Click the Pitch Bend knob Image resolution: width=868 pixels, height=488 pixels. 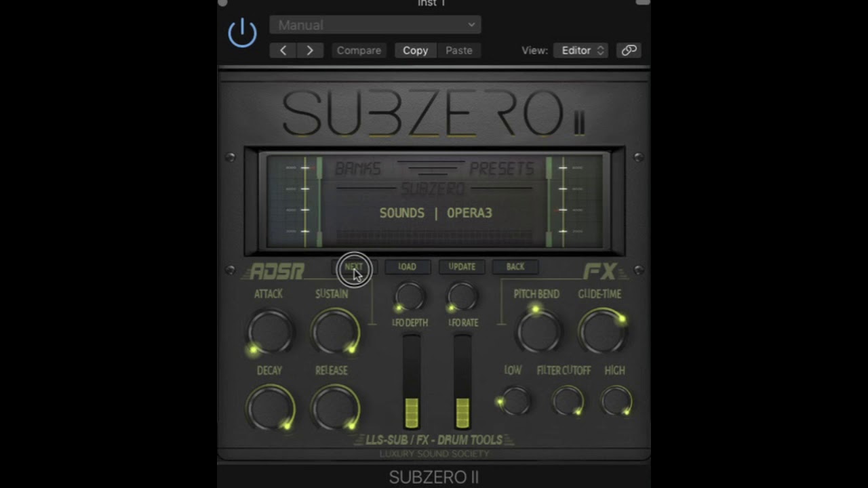pyautogui.click(x=538, y=331)
